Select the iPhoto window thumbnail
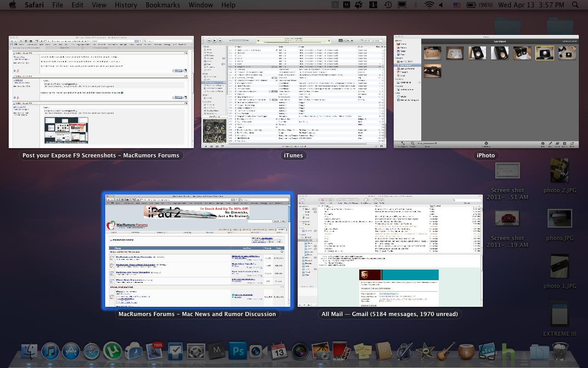 [x=486, y=92]
